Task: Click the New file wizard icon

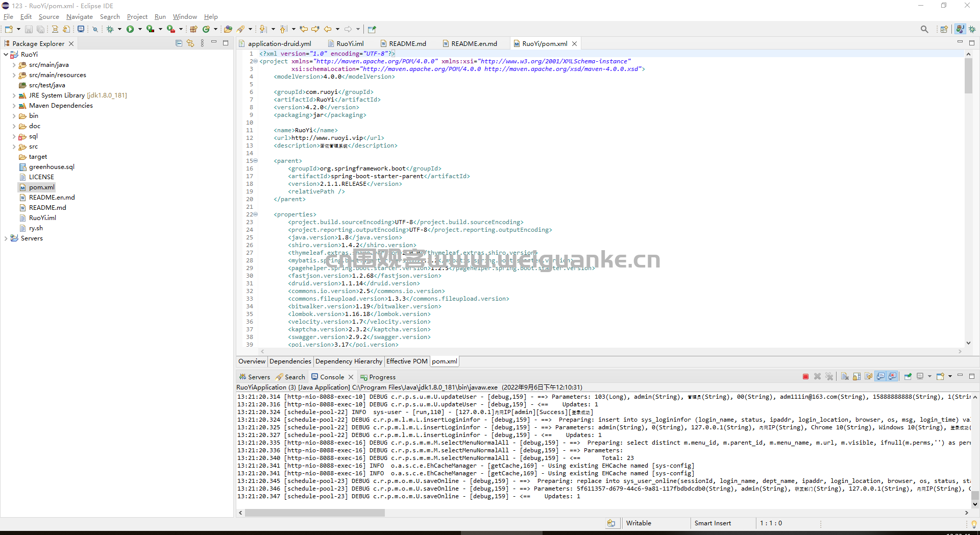Action: click(9, 30)
